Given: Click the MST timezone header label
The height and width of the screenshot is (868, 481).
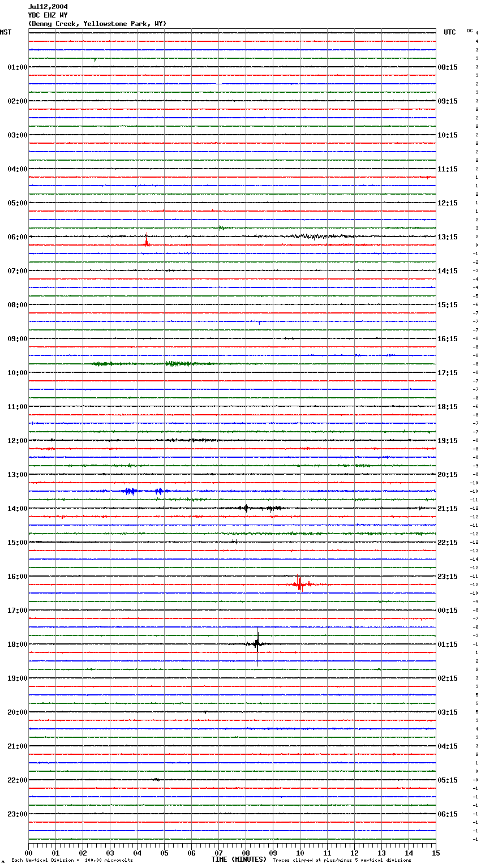Looking at the screenshot, I should click(6, 32).
